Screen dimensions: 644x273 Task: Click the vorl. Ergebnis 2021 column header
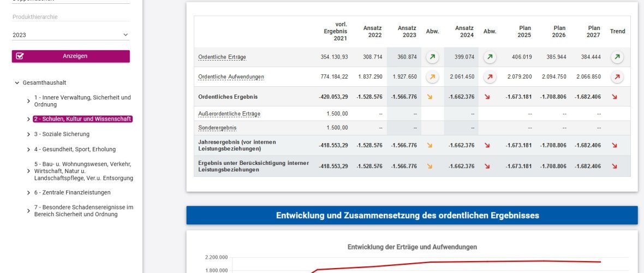[x=336, y=31]
